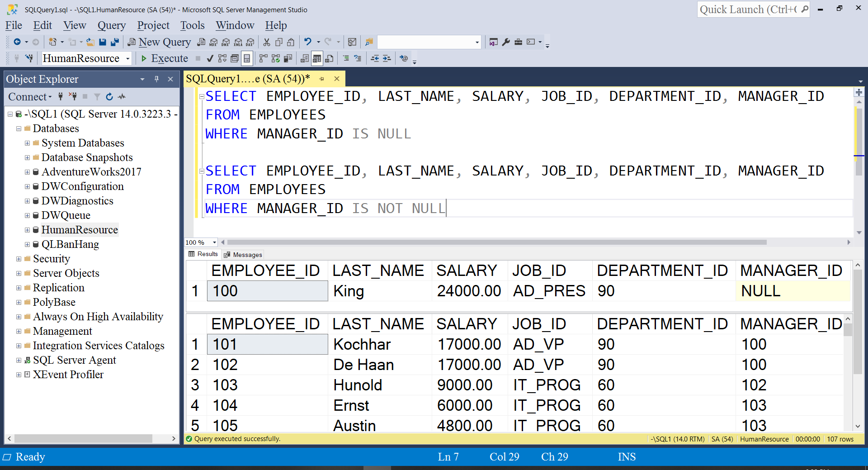Click the Refresh icon in Object Explorer

[109, 96]
